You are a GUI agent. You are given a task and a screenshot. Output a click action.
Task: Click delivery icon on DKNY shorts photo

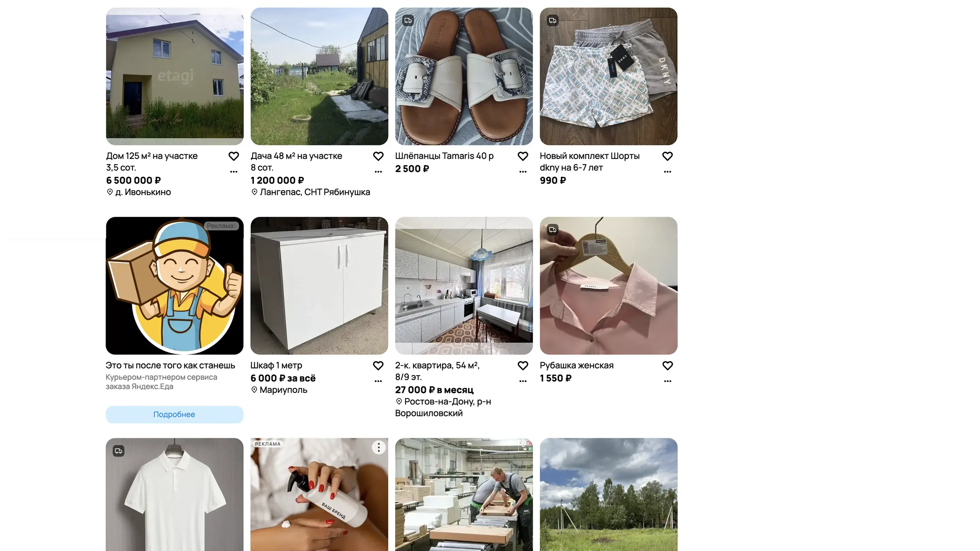[552, 20]
